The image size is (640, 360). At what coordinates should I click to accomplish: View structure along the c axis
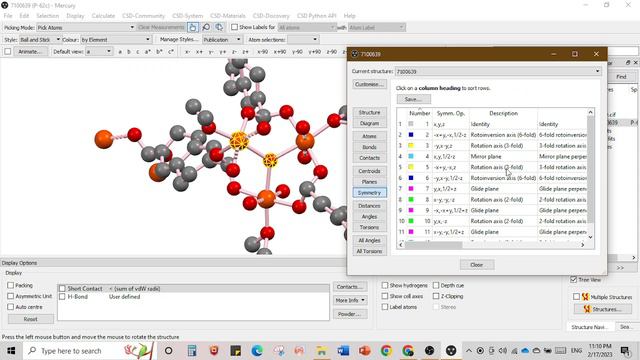click(138, 52)
